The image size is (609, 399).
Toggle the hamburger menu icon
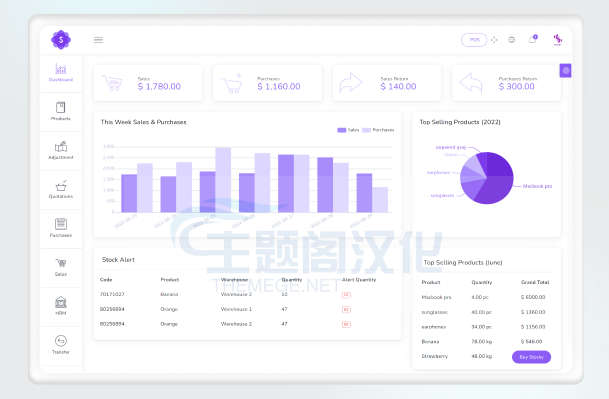coord(99,40)
